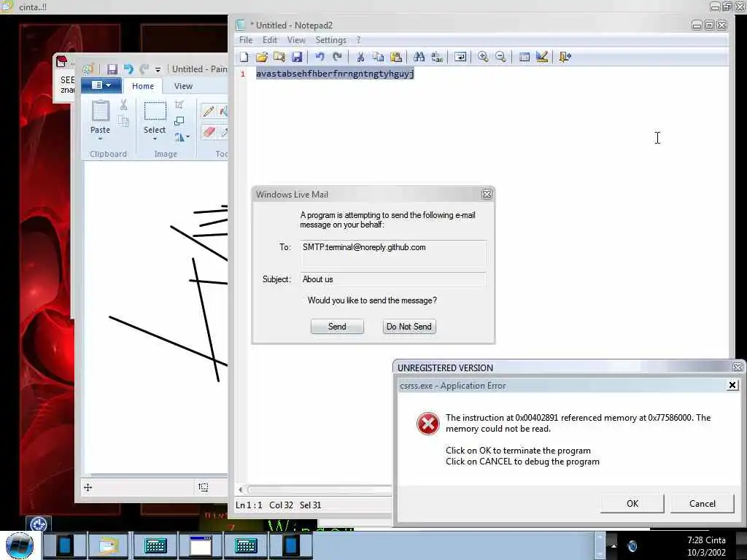The height and width of the screenshot is (560, 747).
Task: Click the Cut scissors icon in Notepad2
Action: [360, 57]
